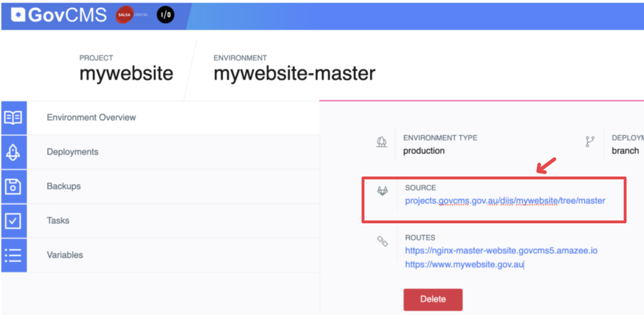Screen dimensions: 644x315
Task: Click the Environment Overview book icon
Action: click(13, 118)
